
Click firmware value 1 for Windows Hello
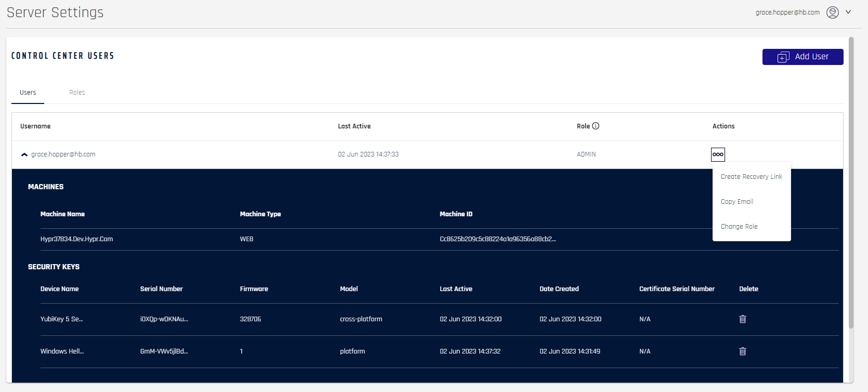[x=242, y=351]
